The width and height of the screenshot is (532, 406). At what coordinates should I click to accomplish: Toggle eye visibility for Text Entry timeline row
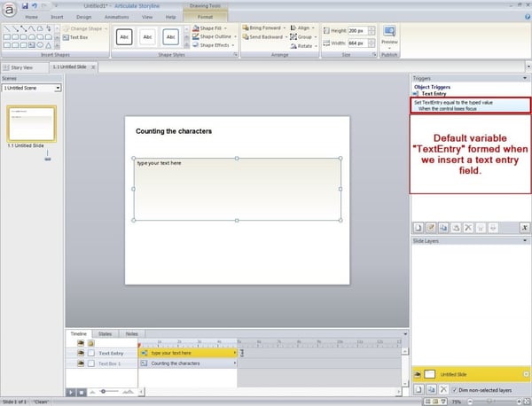(81, 353)
